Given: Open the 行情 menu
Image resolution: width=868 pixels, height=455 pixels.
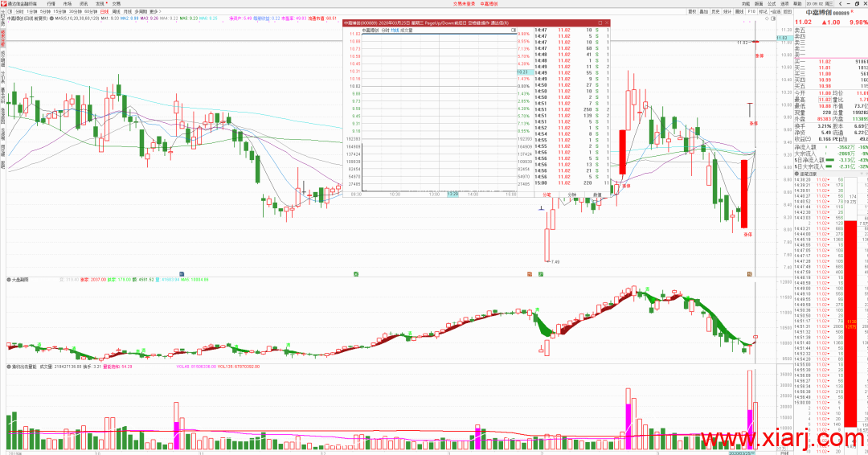Looking at the screenshot, I should point(51,3).
